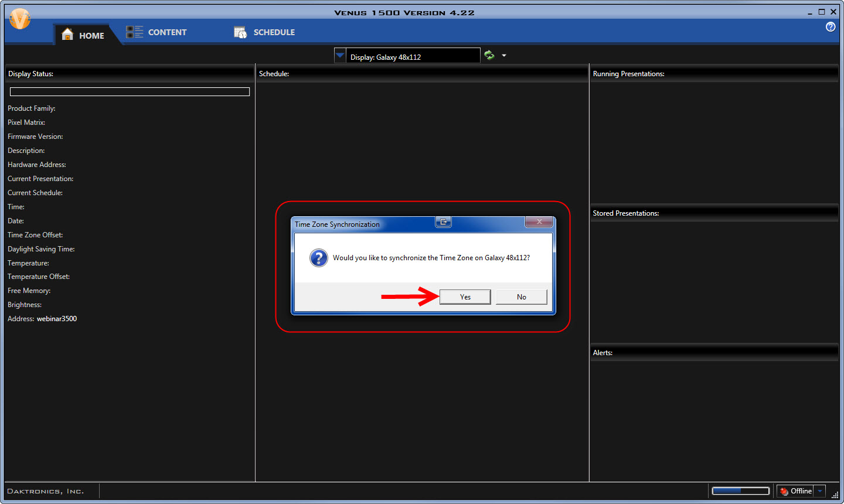Confirm time zone sync with Yes
Viewport: 844px width, 504px height.
click(x=465, y=297)
